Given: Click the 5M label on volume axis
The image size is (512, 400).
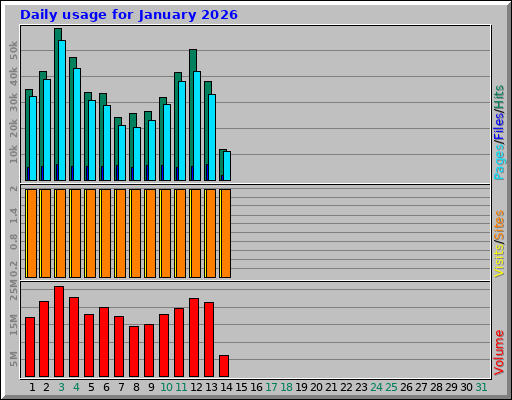Looking at the screenshot, I should 13,359.
